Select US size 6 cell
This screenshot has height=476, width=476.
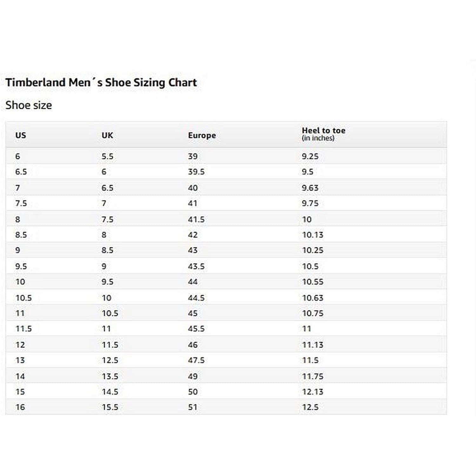coord(18,156)
